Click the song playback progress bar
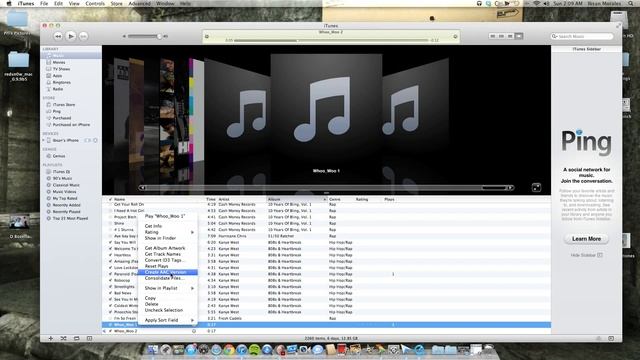 point(331,40)
